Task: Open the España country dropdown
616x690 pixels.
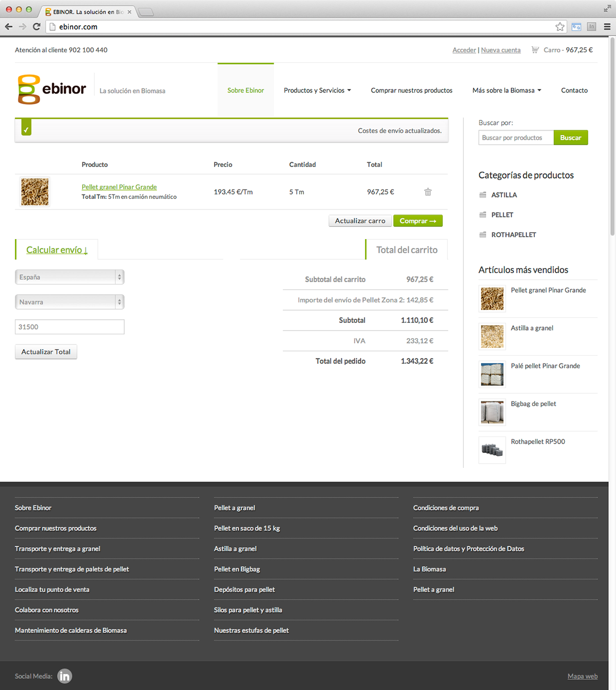Action: coord(70,277)
